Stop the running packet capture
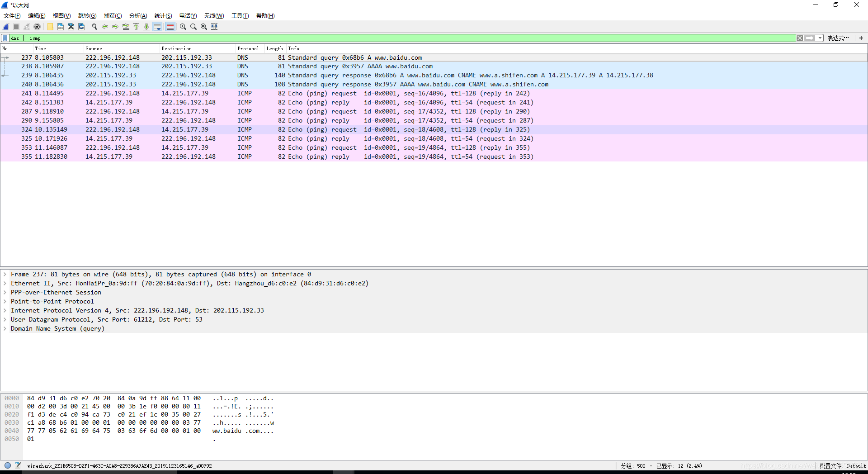The image size is (868, 474). click(16, 27)
